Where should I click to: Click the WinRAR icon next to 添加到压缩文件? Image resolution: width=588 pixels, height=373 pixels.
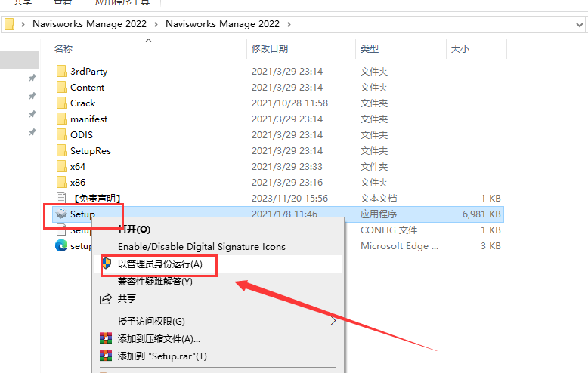(x=106, y=338)
